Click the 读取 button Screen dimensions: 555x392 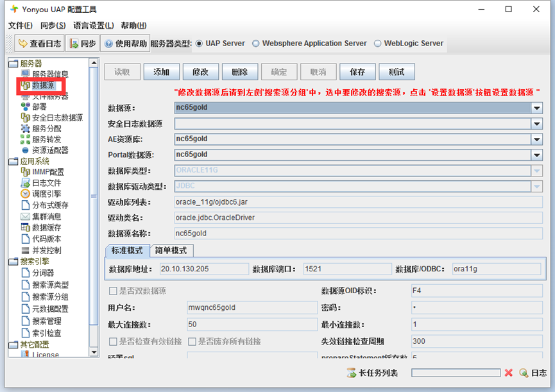point(122,72)
